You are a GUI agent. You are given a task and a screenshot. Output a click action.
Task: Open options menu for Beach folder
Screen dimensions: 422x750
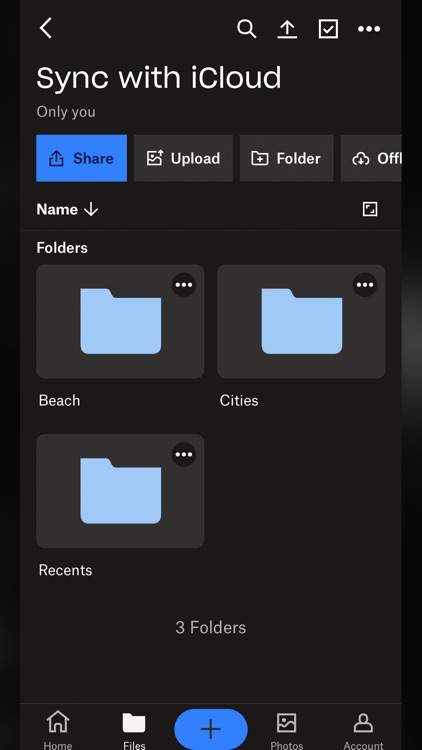point(184,285)
